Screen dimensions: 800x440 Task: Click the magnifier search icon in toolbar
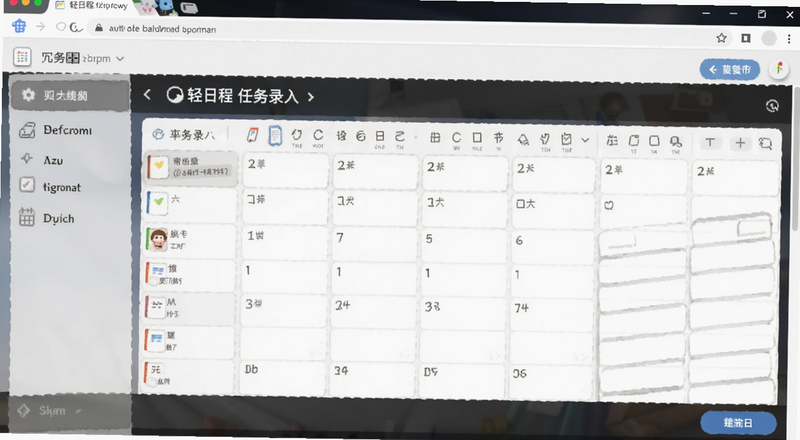point(676,141)
